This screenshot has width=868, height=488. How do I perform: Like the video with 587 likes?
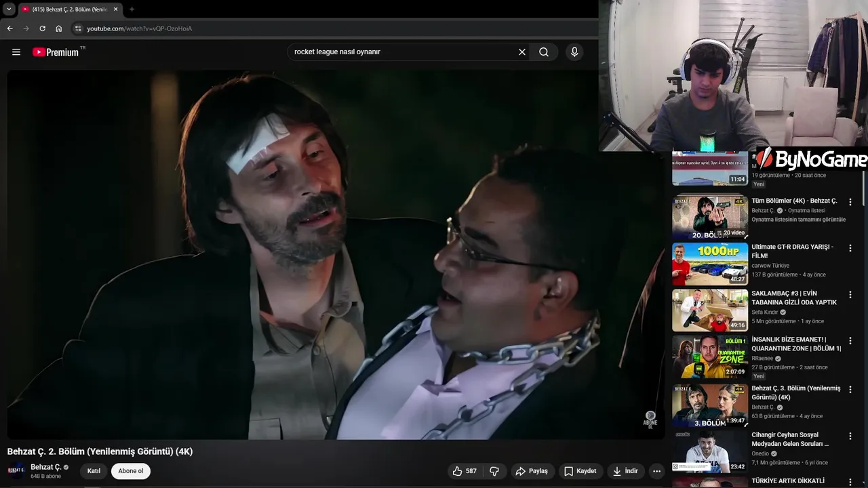click(x=465, y=471)
